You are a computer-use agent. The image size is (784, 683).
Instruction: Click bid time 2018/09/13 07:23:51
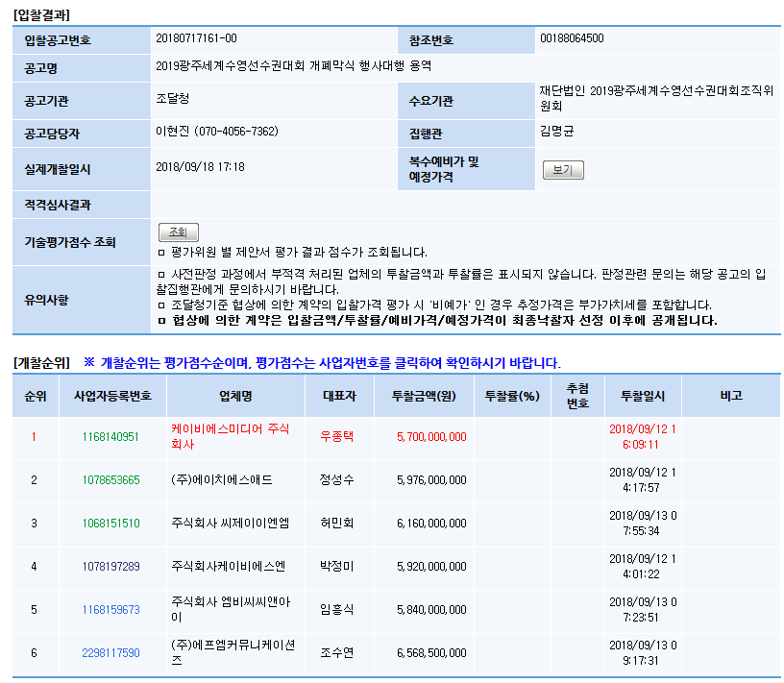click(643, 609)
